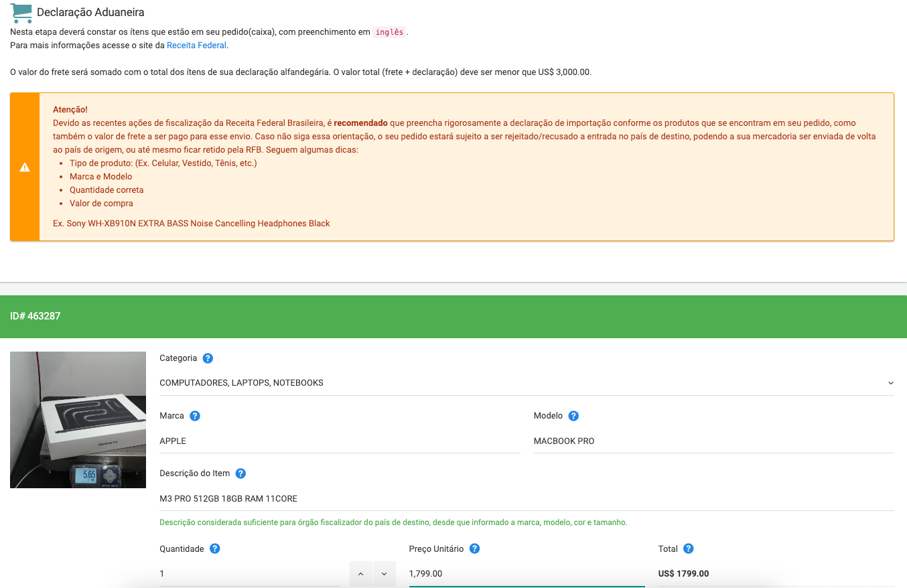Click the Tipo de produto bullet

(x=163, y=163)
